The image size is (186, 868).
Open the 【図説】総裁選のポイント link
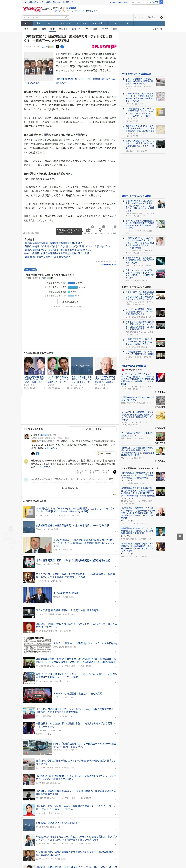click(85, 81)
